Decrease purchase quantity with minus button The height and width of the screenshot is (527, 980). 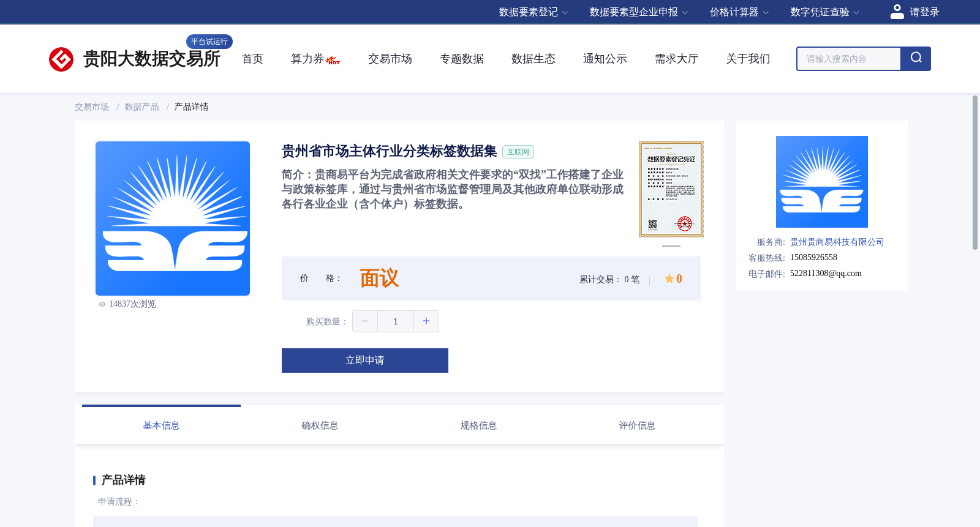pos(365,321)
